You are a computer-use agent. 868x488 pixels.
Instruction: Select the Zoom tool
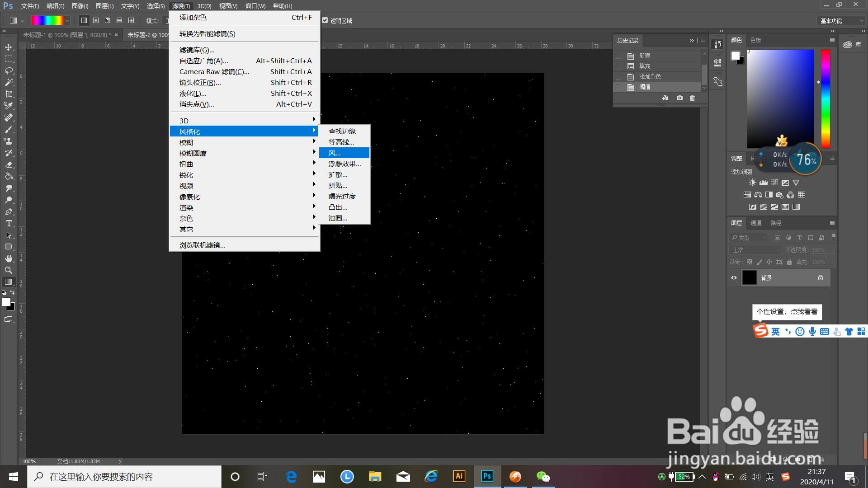[x=9, y=270]
